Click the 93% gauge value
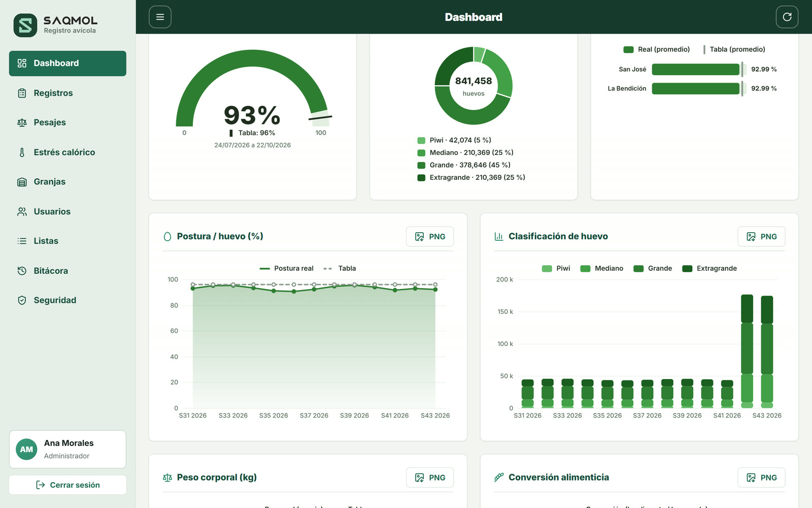The width and height of the screenshot is (812, 508). coord(252,115)
